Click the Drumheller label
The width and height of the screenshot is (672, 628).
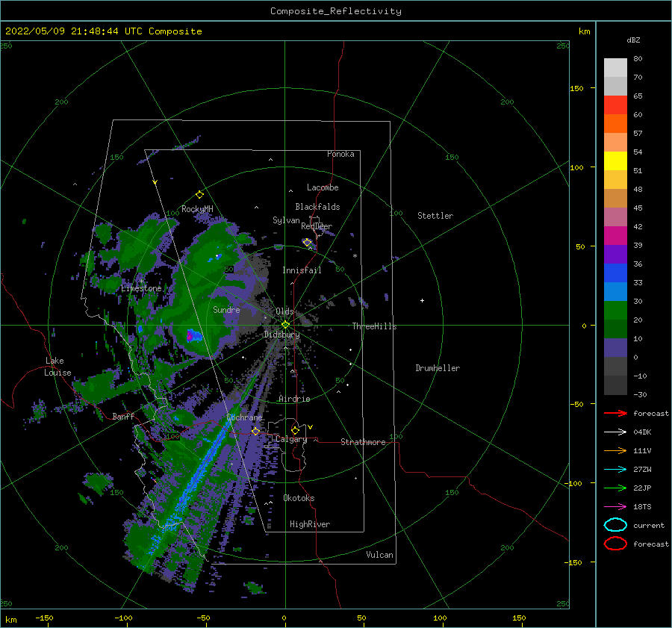(x=438, y=368)
